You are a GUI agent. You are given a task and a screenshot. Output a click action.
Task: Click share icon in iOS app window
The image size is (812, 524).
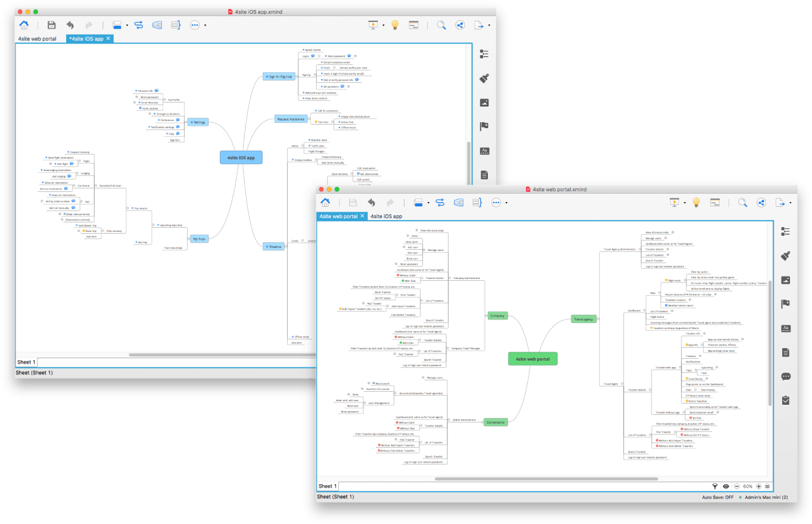[460, 25]
